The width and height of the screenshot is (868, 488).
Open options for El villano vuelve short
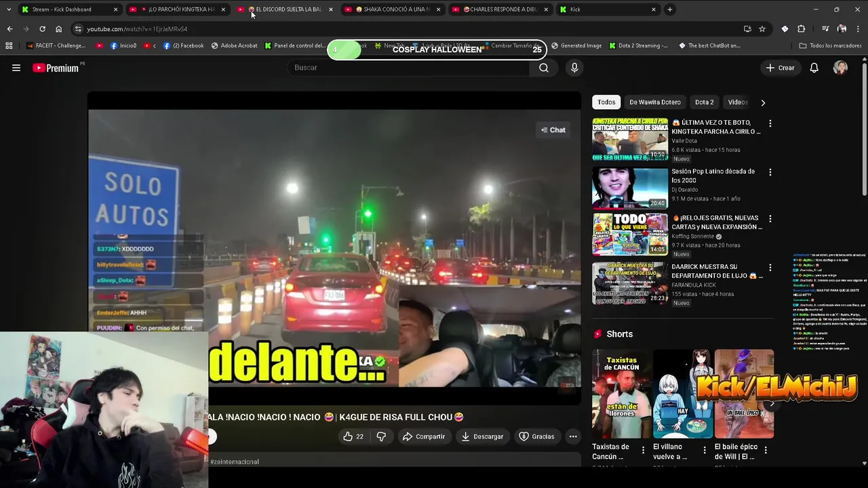click(x=705, y=450)
